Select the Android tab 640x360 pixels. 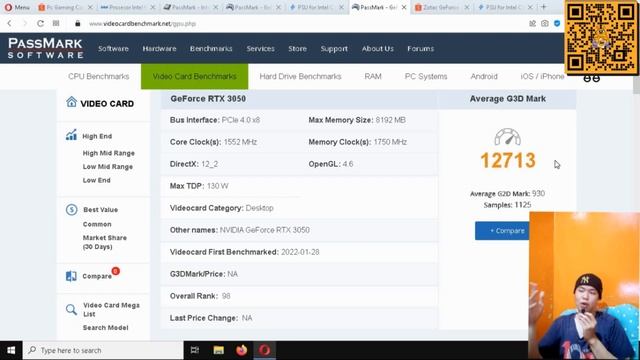(x=484, y=76)
